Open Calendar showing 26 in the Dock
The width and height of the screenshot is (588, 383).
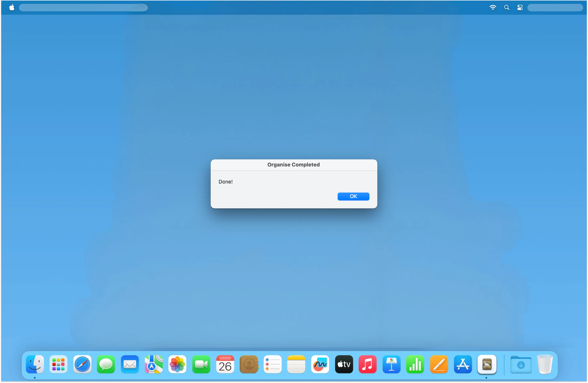[225, 364]
